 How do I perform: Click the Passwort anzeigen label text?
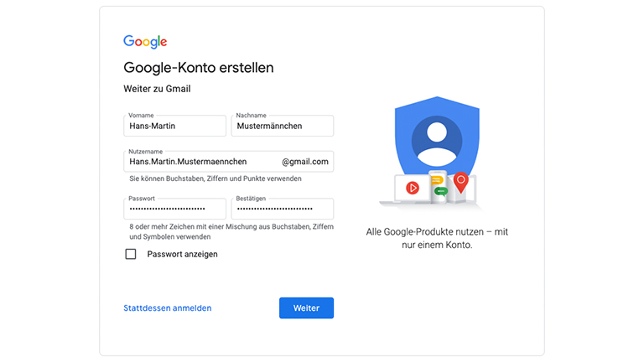coord(182,254)
